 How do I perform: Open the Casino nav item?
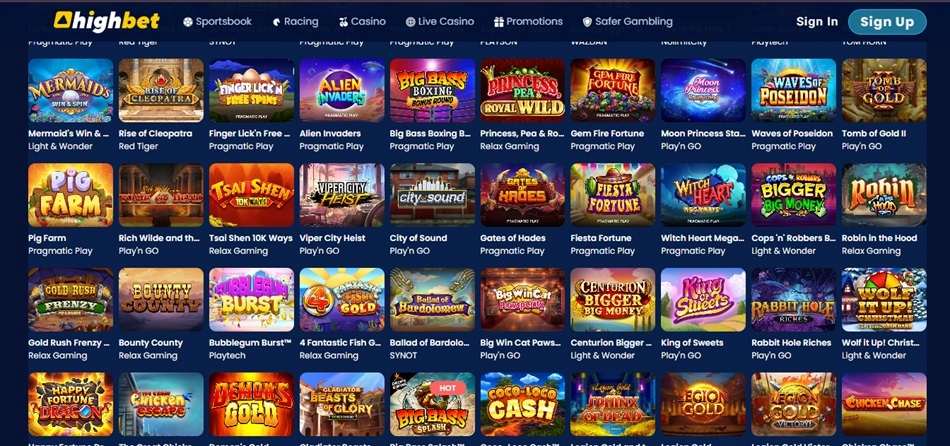[x=362, y=21]
